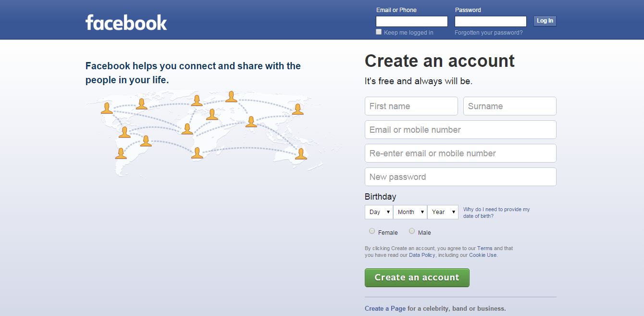Open the Year birthday dropdown
This screenshot has height=316, width=644.
[443, 212]
